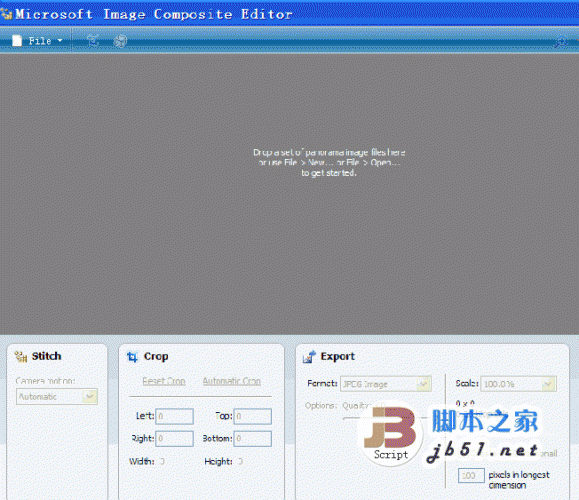Click the 'Camera motion:' label
579x500 pixels.
point(45,381)
